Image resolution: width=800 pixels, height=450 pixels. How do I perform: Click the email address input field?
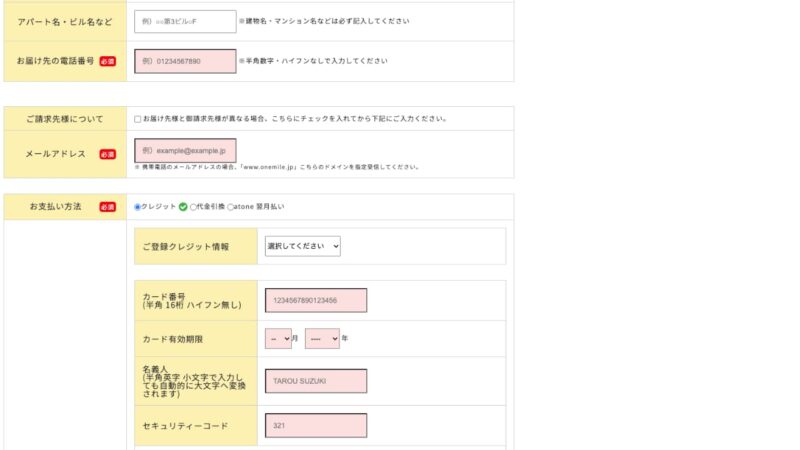[185, 151]
